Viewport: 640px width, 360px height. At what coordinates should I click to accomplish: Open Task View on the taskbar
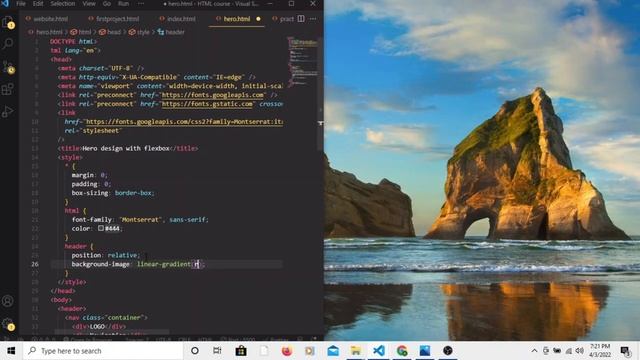pos(217,351)
